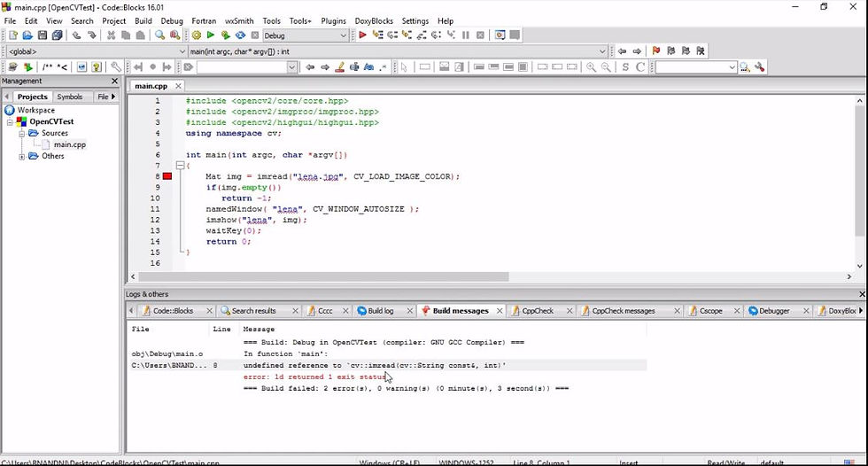Open the wxSmith menu
Image resolution: width=868 pixels, height=466 pixels.
tap(239, 21)
